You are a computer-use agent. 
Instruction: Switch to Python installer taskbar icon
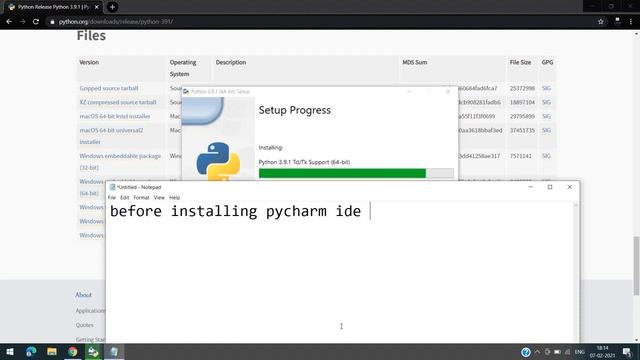(93, 352)
